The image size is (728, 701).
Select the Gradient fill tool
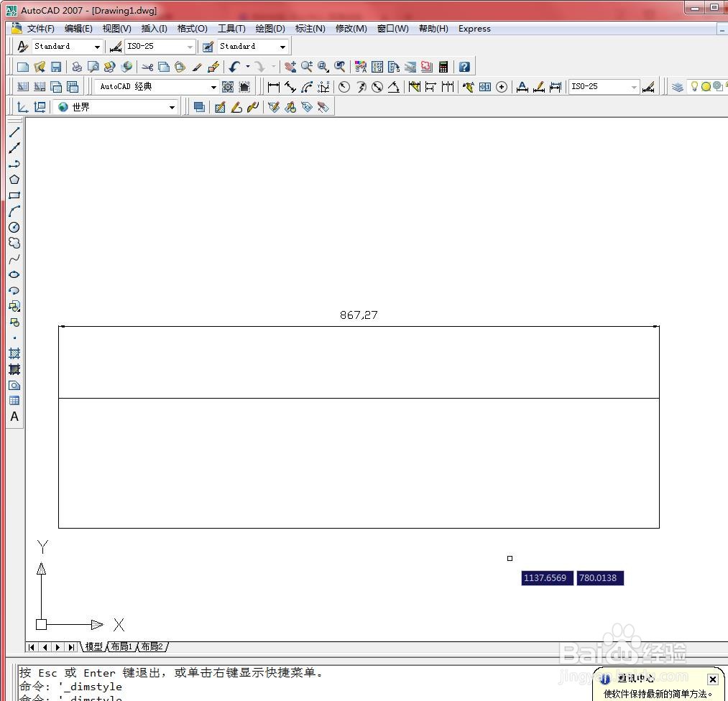tap(14, 369)
